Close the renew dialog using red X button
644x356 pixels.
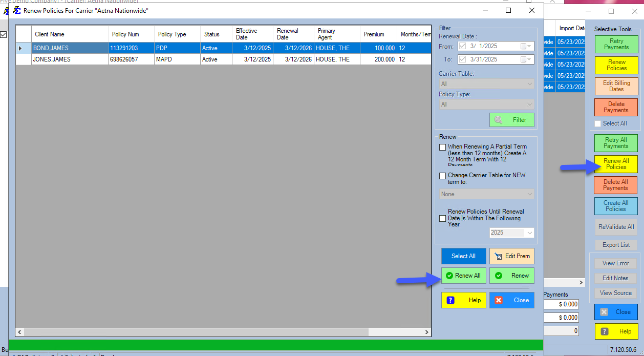[x=512, y=300]
